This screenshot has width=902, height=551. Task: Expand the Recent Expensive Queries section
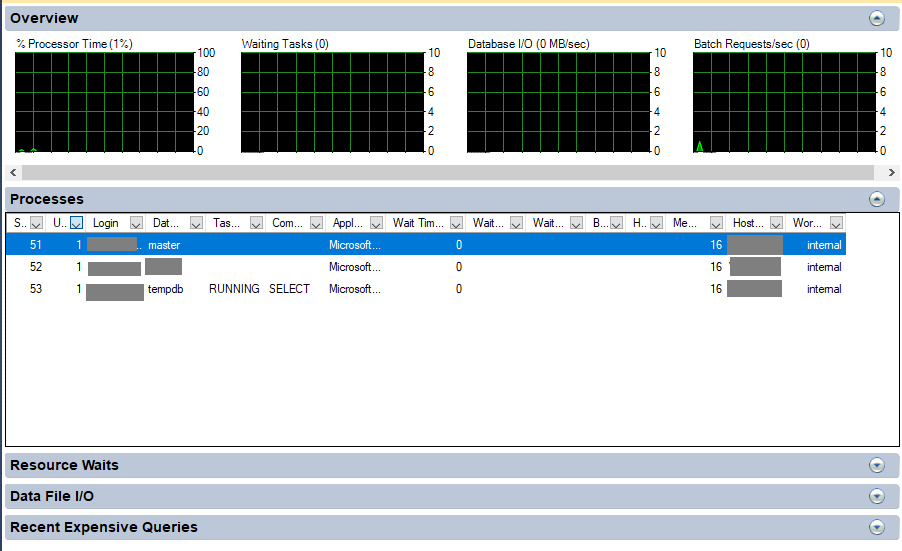coord(877,527)
